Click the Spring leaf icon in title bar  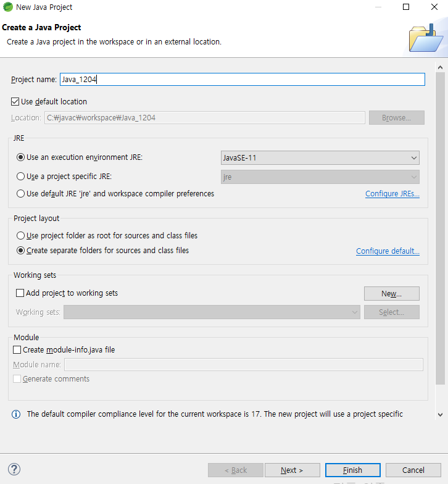pyautogui.click(x=7, y=7)
